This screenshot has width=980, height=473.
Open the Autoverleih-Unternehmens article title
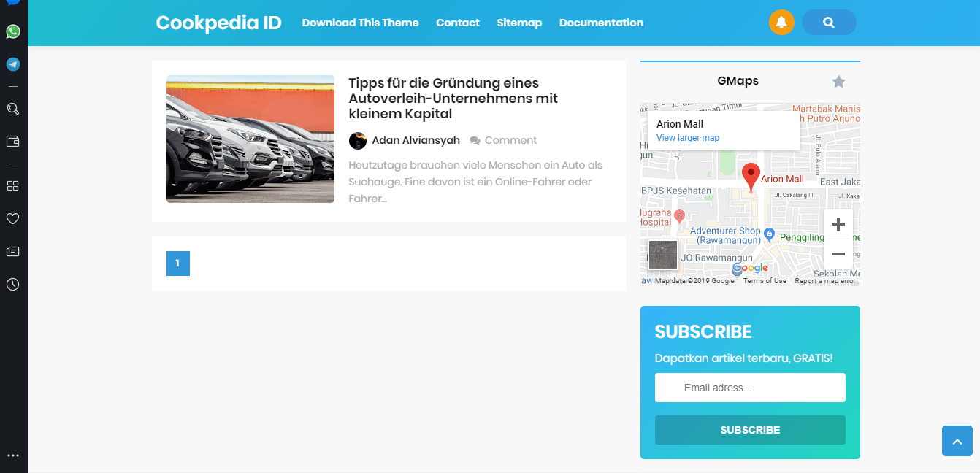453,99
